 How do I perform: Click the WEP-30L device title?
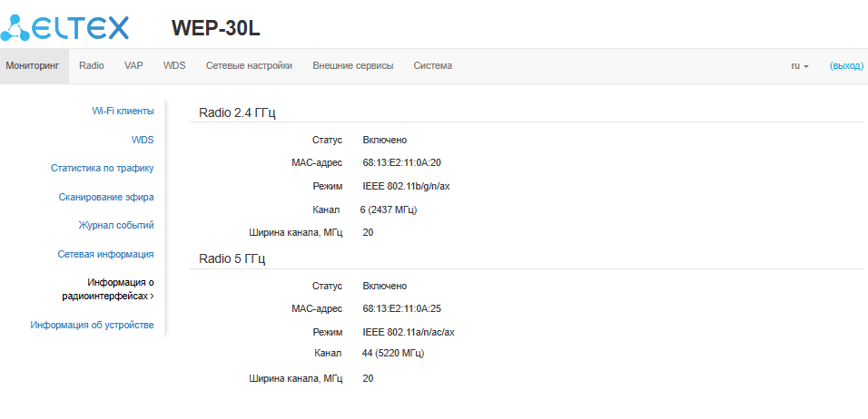tap(215, 28)
